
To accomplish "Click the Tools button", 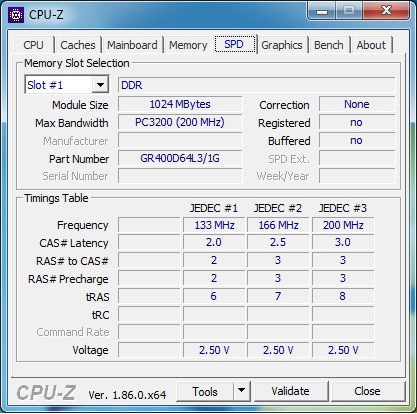I will click(205, 391).
